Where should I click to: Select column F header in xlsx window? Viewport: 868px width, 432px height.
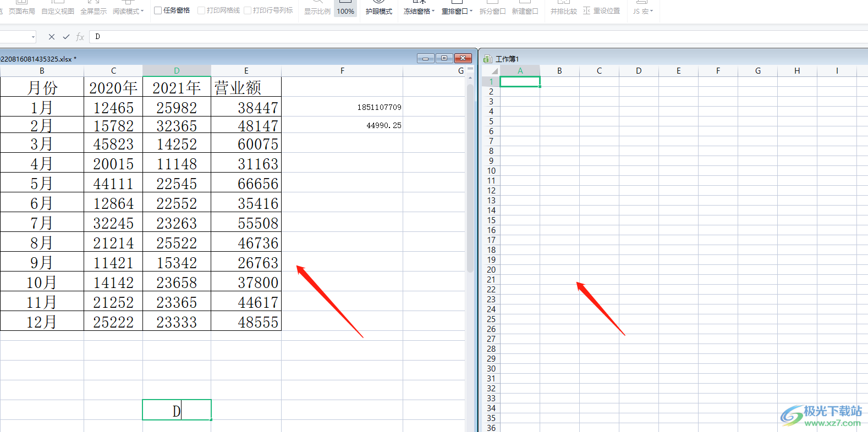[342, 71]
